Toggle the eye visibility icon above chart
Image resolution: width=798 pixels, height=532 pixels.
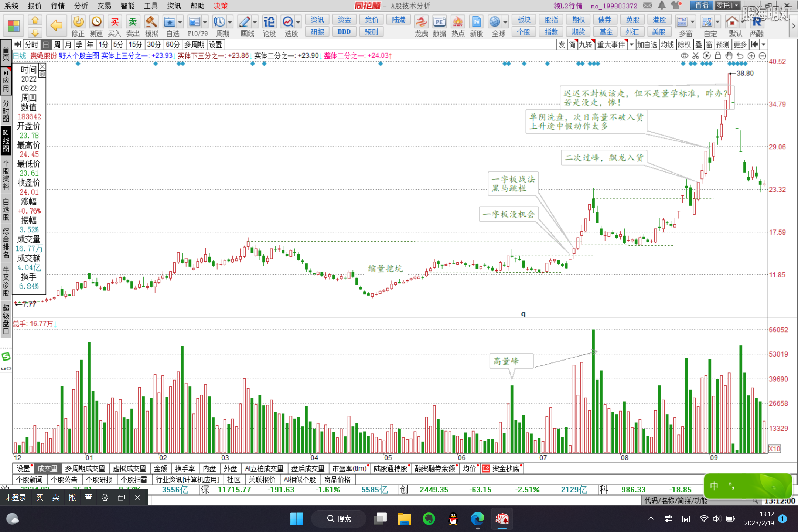point(685,56)
